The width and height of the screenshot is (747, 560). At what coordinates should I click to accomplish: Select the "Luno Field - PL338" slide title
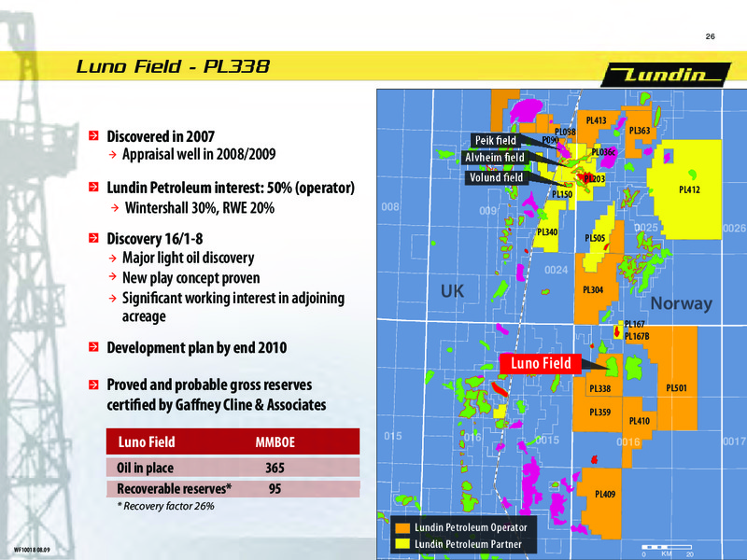173,66
